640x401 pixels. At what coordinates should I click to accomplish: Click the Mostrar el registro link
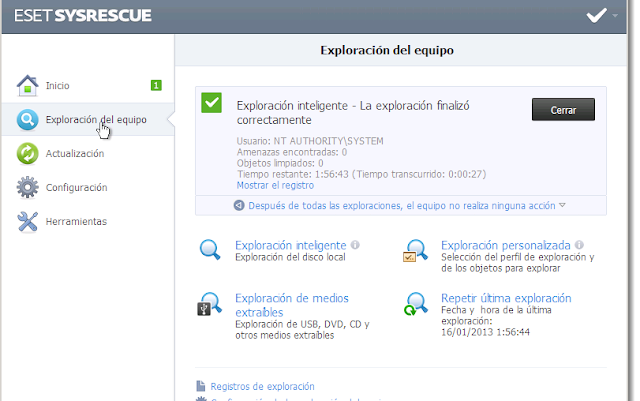click(276, 185)
